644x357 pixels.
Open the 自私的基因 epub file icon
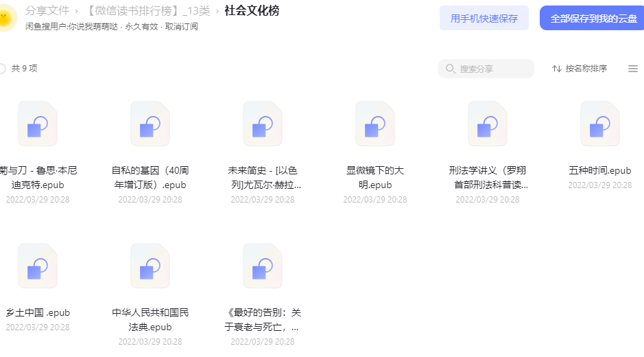pyautogui.click(x=150, y=124)
